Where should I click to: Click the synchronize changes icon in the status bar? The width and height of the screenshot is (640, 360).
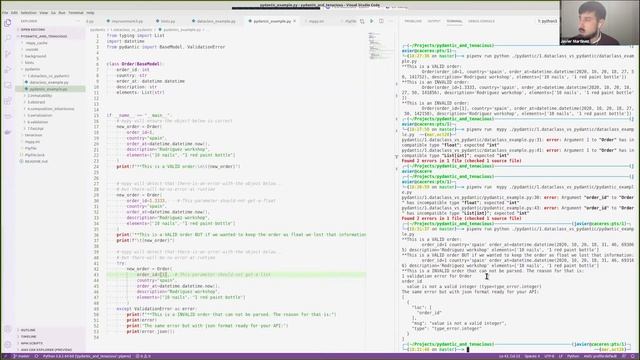(36, 356)
